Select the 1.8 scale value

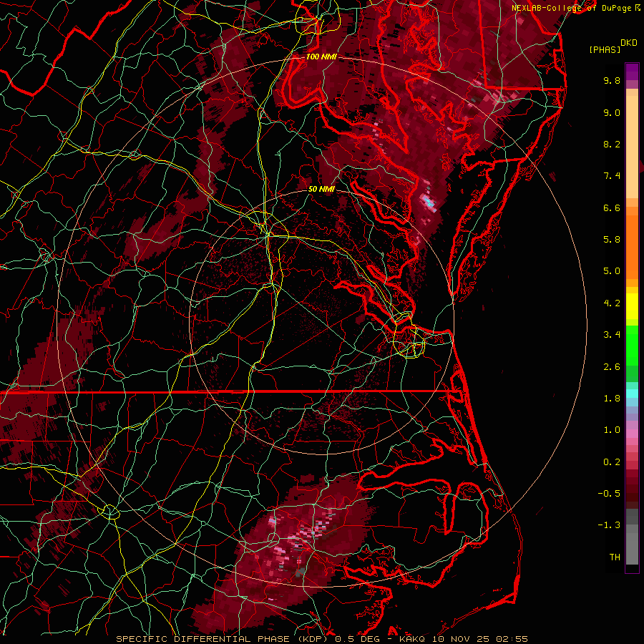(612, 399)
